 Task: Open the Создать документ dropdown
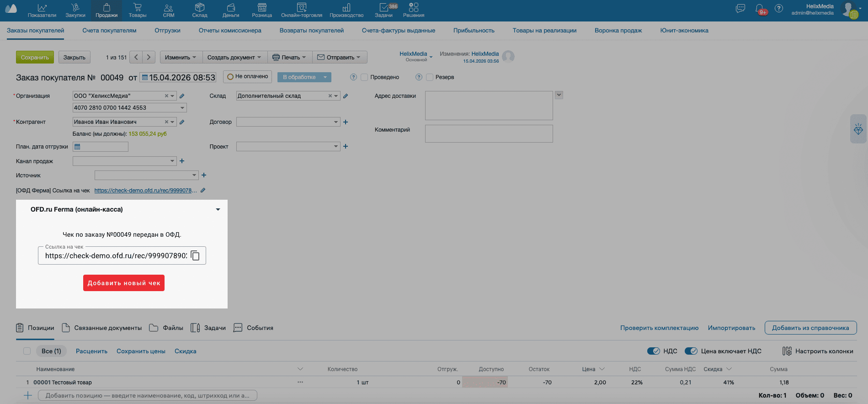click(235, 57)
